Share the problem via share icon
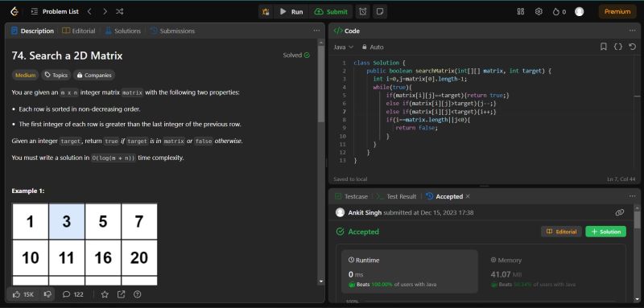The image size is (644, 308). point(122,294)
